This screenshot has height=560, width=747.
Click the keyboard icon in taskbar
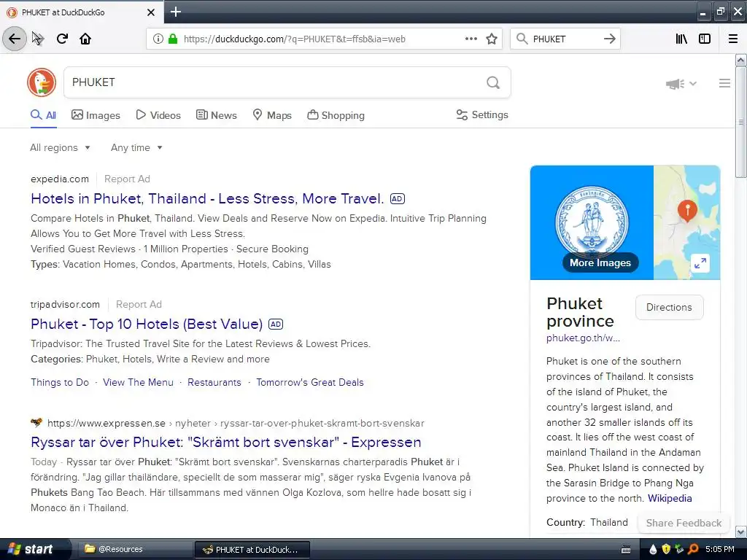pyautogui.click(x=626, y=550)
